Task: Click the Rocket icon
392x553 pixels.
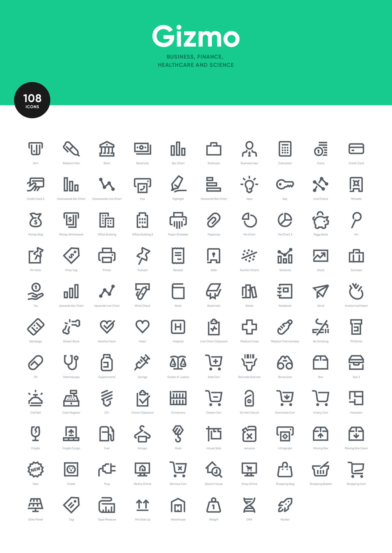Action: pos(285,505)
